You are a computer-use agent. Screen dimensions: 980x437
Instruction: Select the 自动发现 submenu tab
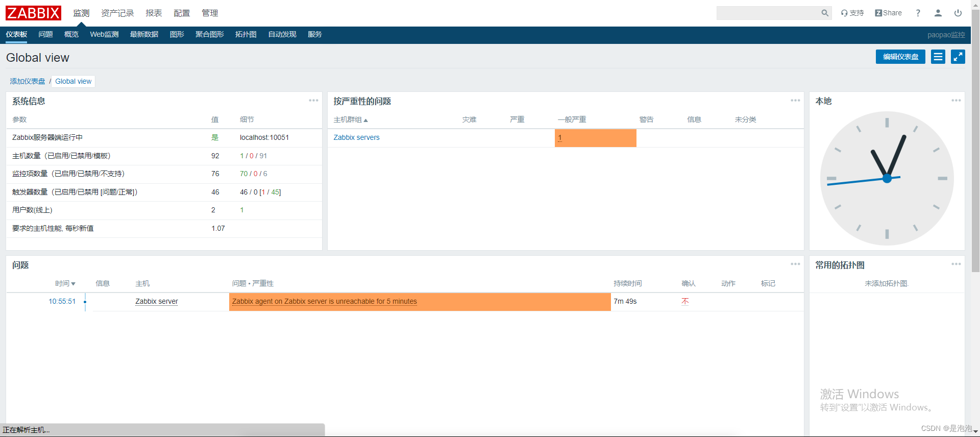282,35
